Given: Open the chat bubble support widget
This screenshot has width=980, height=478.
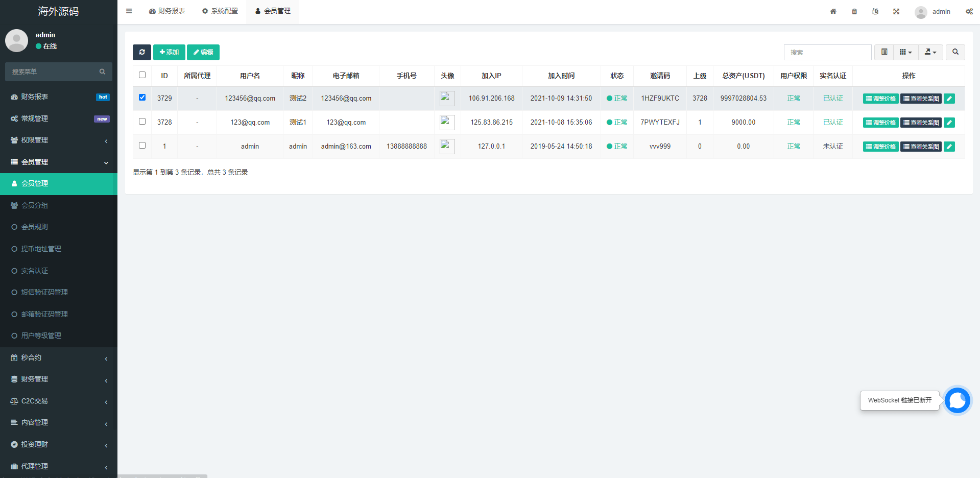Looking at the screenshot, I should click(x=957, y=400).
